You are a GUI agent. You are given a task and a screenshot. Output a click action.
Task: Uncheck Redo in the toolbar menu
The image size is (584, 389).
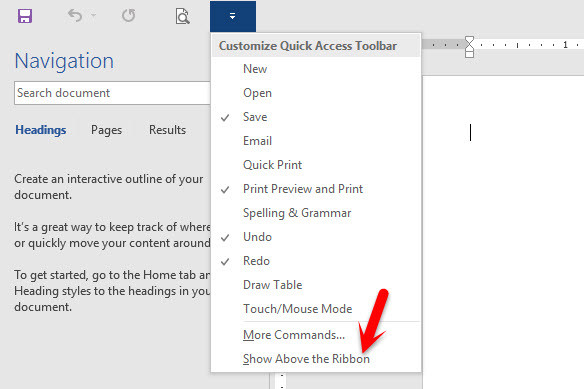(x=316, y=261)
